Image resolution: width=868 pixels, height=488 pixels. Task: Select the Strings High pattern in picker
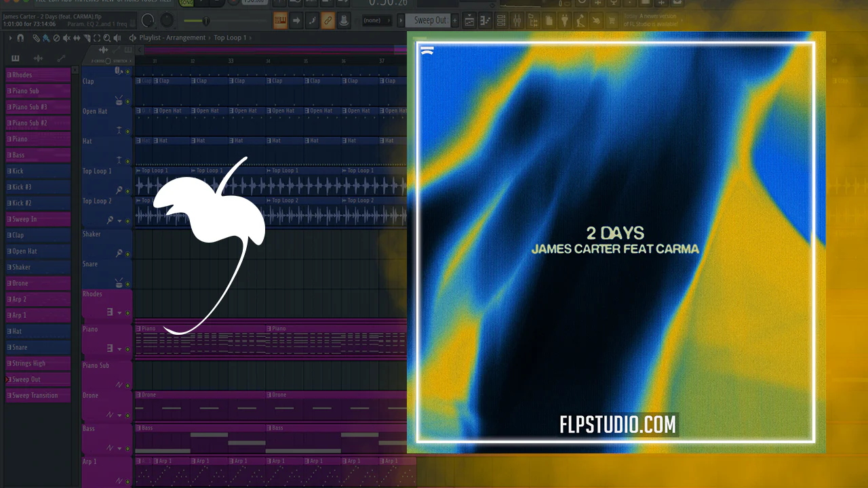38,364
